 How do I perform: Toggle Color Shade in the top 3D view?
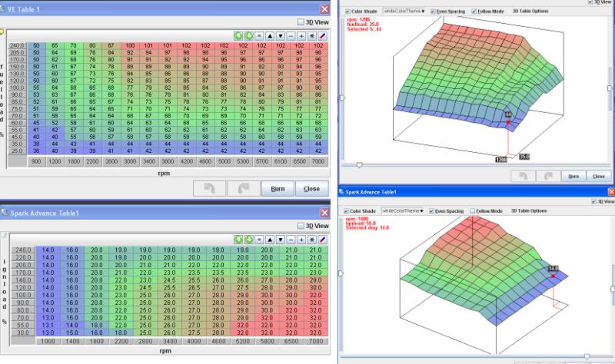[348, 12]
